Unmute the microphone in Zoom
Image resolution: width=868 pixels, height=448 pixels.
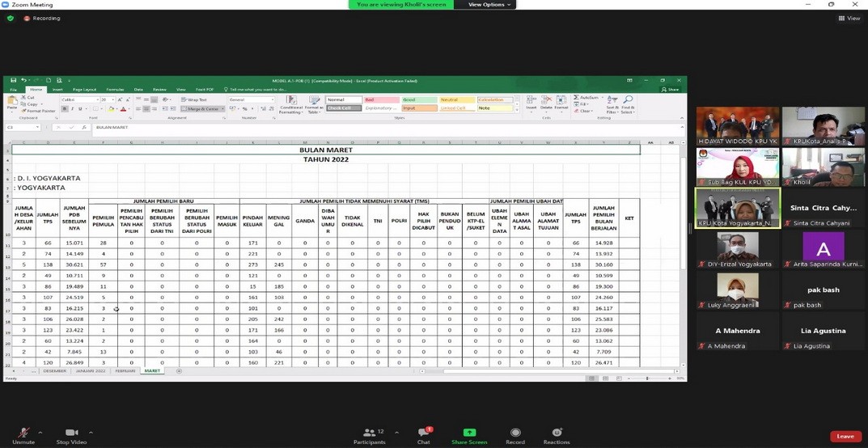[23, 433]
